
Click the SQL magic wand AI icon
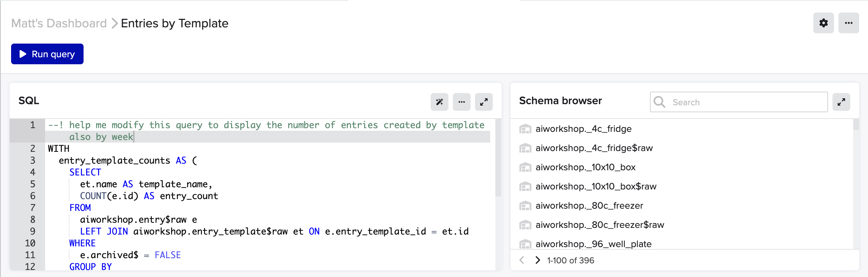(x=439, y=102)
